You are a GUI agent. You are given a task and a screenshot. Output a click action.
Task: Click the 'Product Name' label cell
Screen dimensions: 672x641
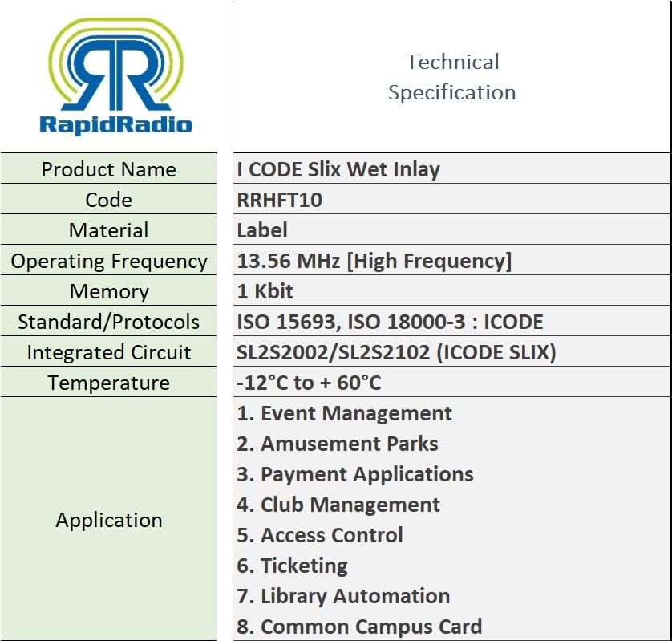click(109, 169)
